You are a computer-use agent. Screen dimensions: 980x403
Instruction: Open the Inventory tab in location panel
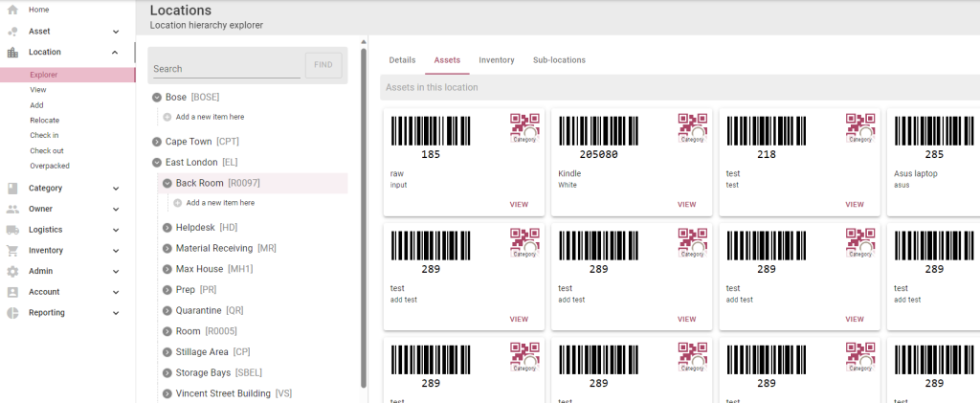[497, 60]
